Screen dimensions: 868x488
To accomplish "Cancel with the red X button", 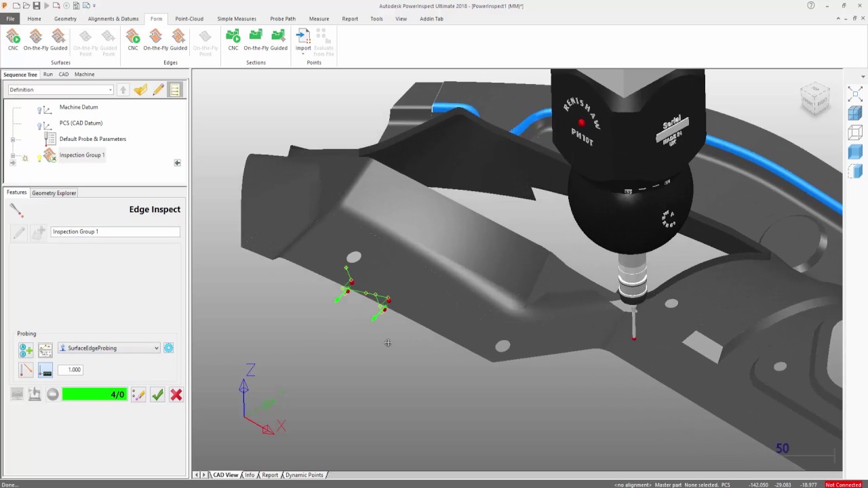I will click(176, 394).
